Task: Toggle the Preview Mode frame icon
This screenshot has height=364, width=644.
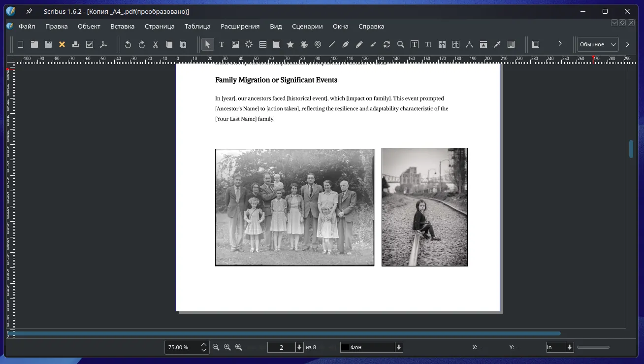Action: click(536, 44)
